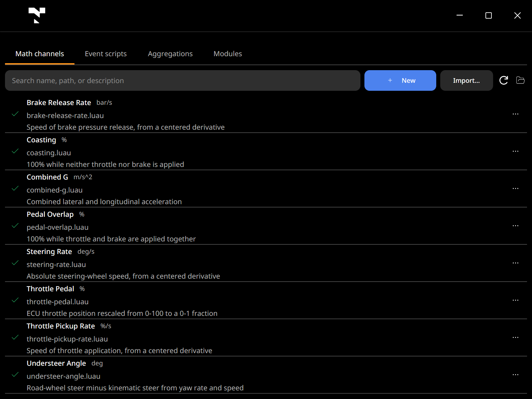
Task: Click the Throttle Pickup Rate title
Action: 61,326
